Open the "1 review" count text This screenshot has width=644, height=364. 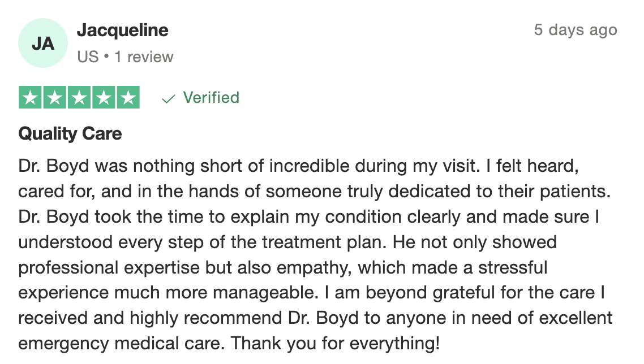144,57
